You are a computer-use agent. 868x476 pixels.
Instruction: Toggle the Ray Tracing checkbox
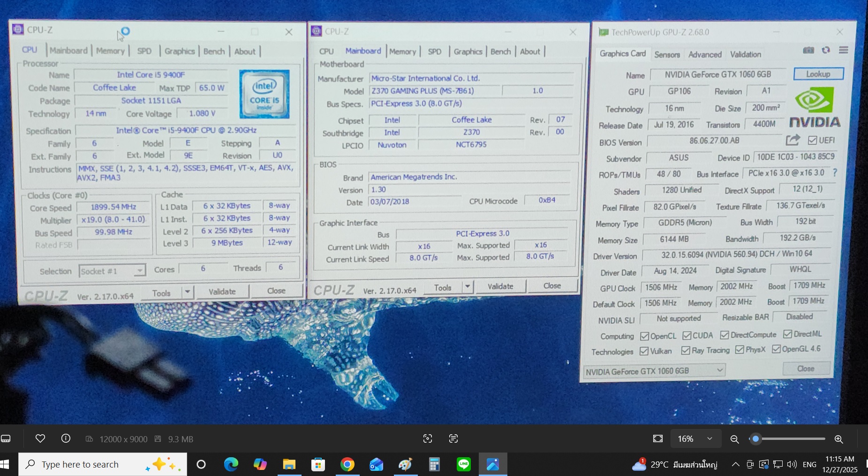(x=686, y=351)
